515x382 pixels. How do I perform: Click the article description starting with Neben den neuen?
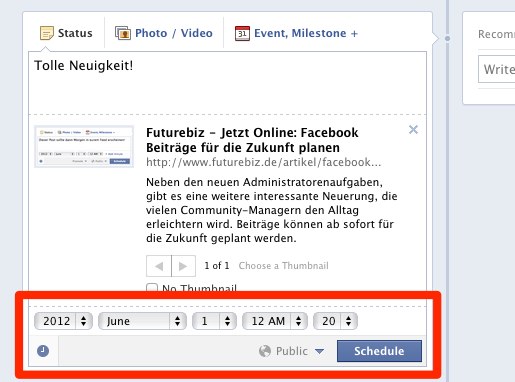click(272, 210)
